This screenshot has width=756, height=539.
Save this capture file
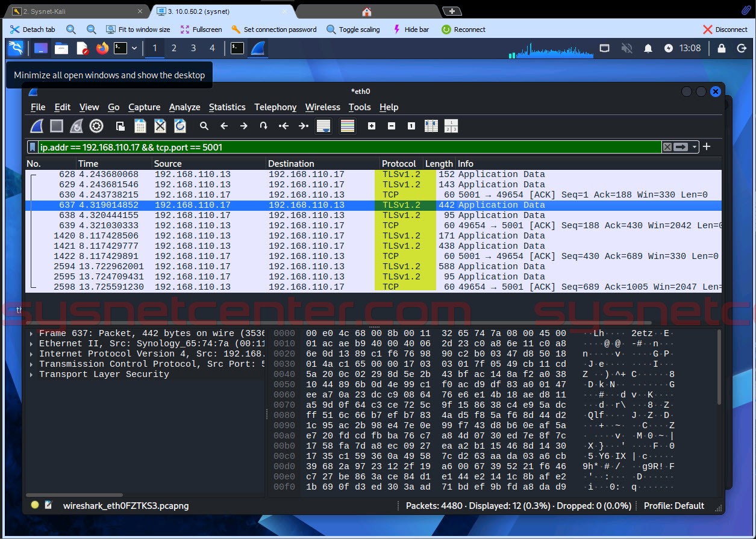tap(140, 126)
